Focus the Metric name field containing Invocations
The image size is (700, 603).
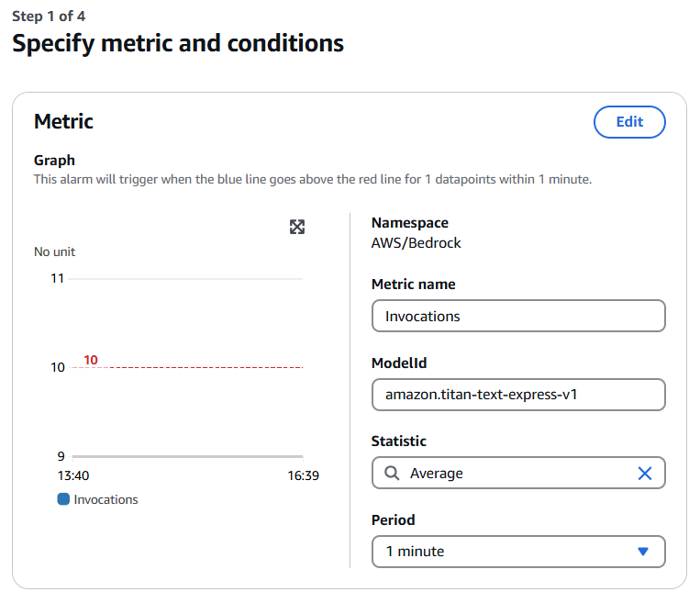518,316
